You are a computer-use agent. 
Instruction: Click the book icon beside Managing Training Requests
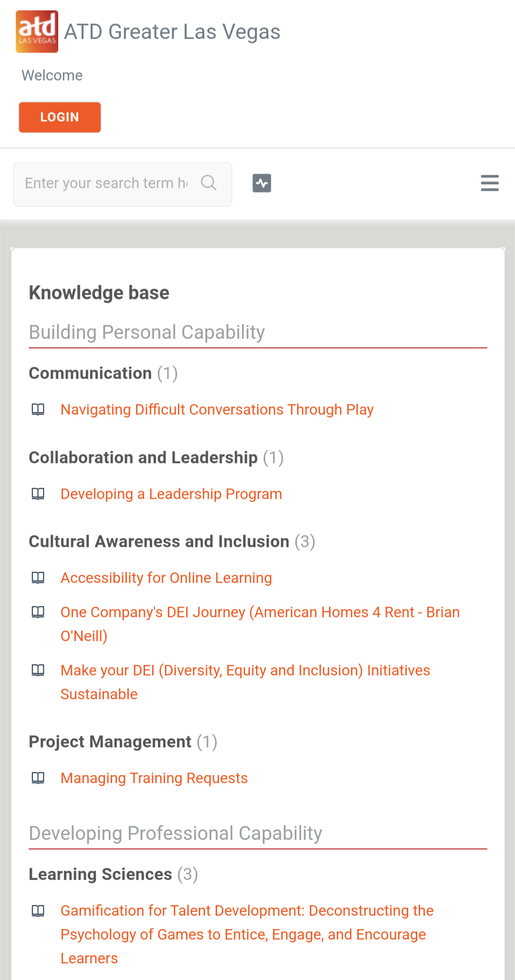pyautogui.click(x=38, y=778)
